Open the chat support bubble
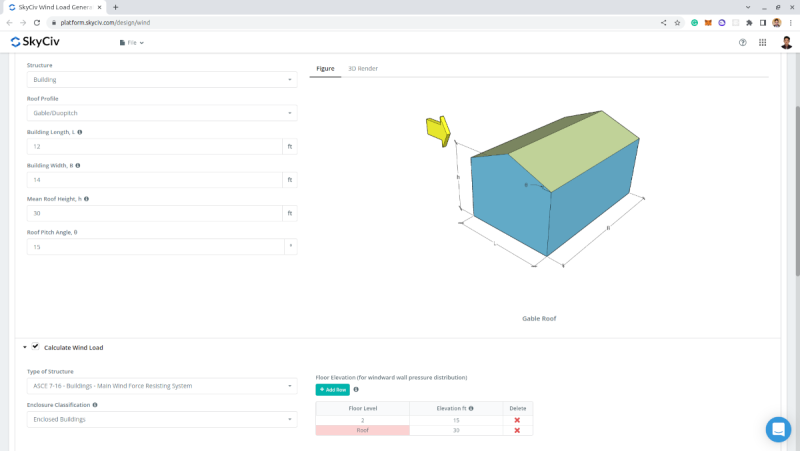The width and height of the screenshot is (800, 451). [x=778, y=429]
